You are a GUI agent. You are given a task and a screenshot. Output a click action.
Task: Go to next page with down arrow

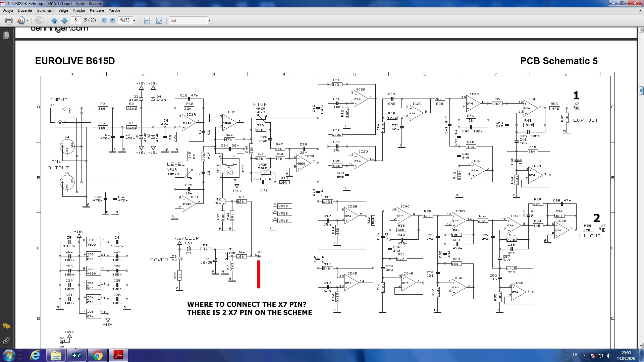click(64, 20)
